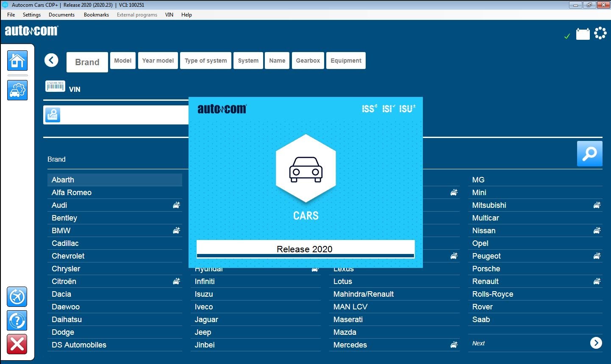
Task: Click the VIN lookup icon in the search field
Action: point(53,115)
